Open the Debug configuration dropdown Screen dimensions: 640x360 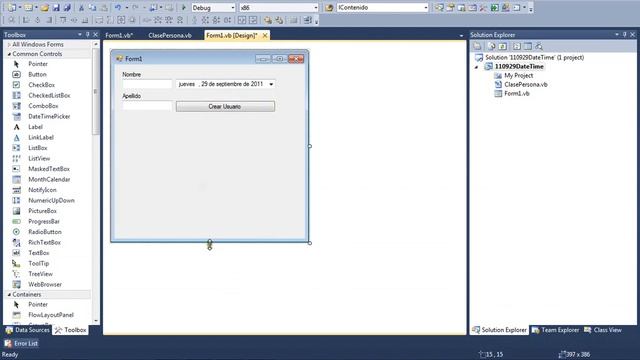[x=233, y=8]
